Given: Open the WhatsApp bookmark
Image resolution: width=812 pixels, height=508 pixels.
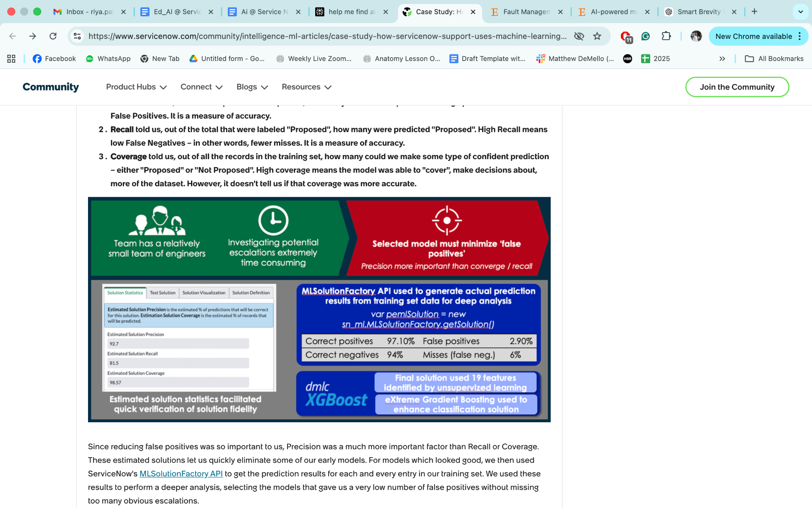Looking at the screenshot, I should point(108,59).
